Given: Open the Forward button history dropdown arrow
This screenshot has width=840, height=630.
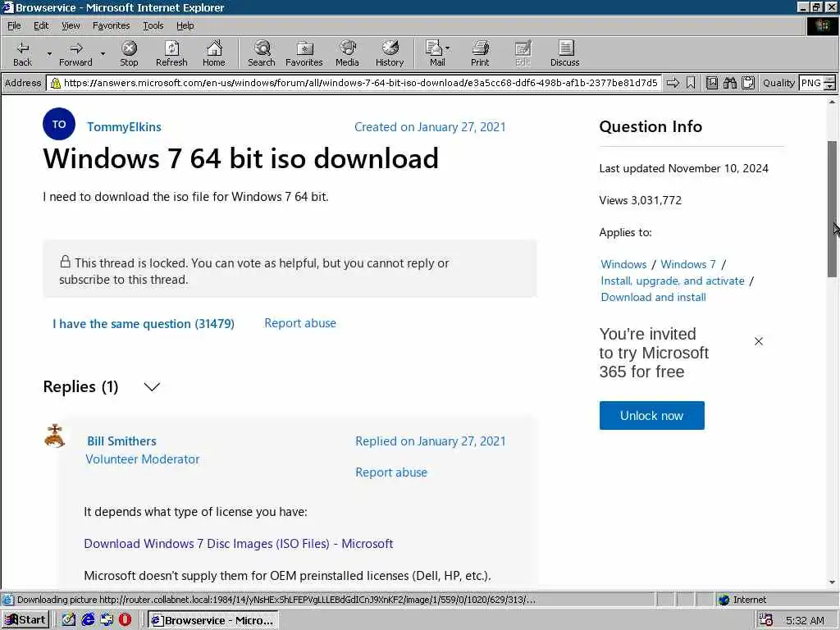Looking at the screenshot, I should click(x=103, y=53).
